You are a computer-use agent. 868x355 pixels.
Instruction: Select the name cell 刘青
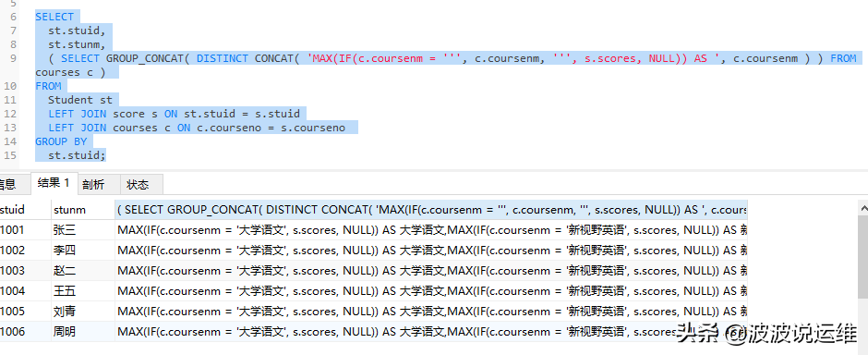pyautogui.click(x=82, y=312)
